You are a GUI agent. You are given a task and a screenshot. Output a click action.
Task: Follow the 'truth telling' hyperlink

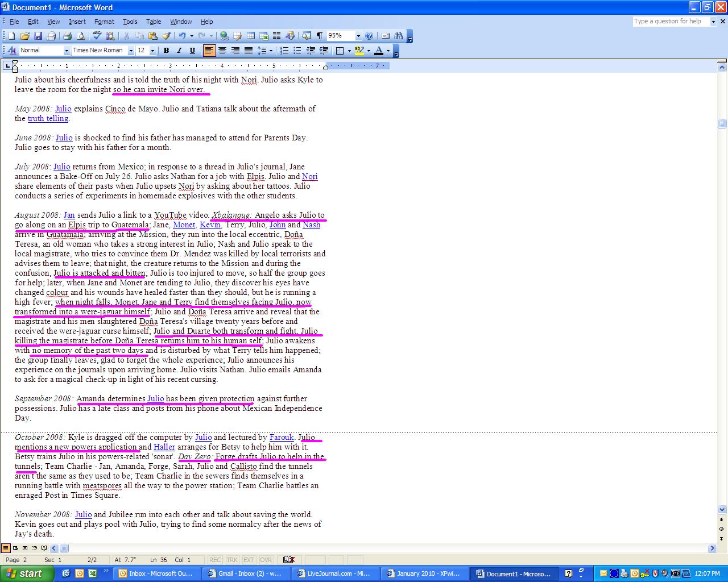(48, 119)
